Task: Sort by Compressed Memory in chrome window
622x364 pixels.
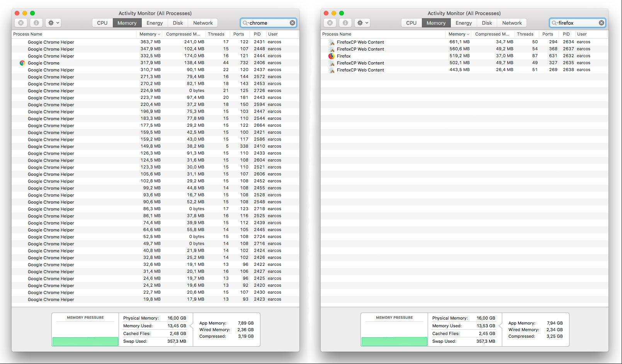Action: (x=184, y=34)
